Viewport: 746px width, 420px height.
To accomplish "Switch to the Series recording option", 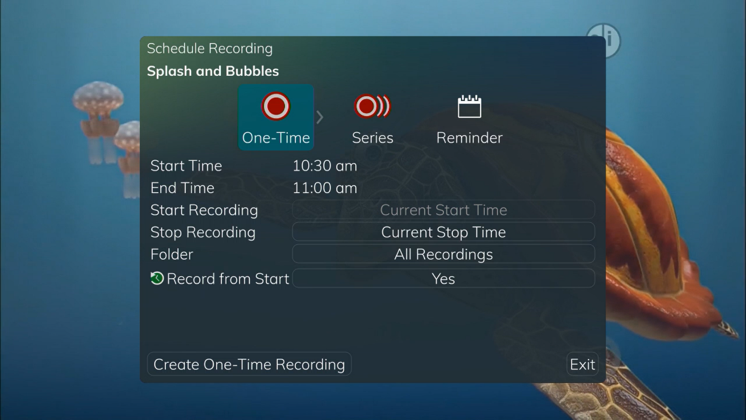I will coord(373,119).
